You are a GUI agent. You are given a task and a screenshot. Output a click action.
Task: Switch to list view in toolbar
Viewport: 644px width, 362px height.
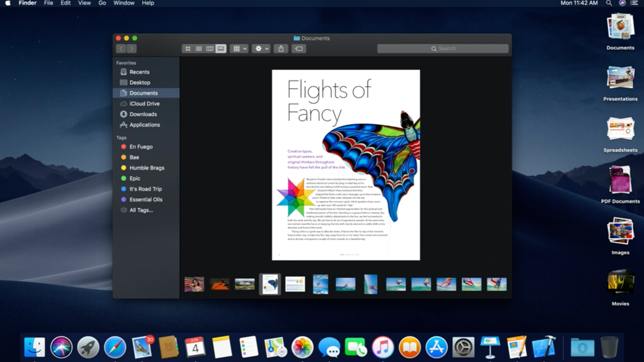(199, 49)
